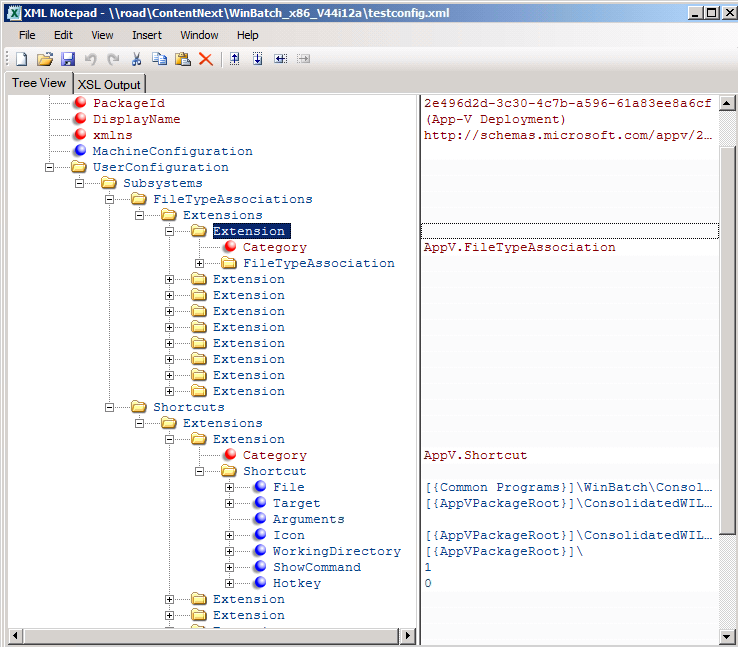Select the PackageId attribute red icon
The width and height of the screenshot is (738, 647).
[80, 102]
